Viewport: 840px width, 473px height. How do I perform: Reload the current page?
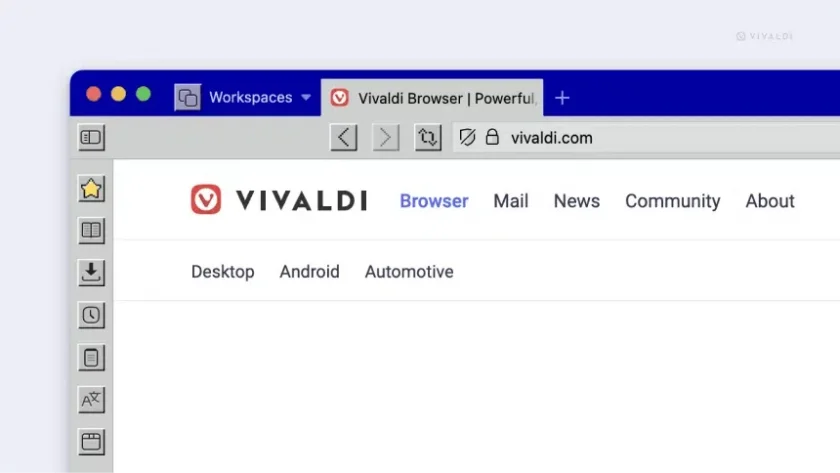coord(428,138)
